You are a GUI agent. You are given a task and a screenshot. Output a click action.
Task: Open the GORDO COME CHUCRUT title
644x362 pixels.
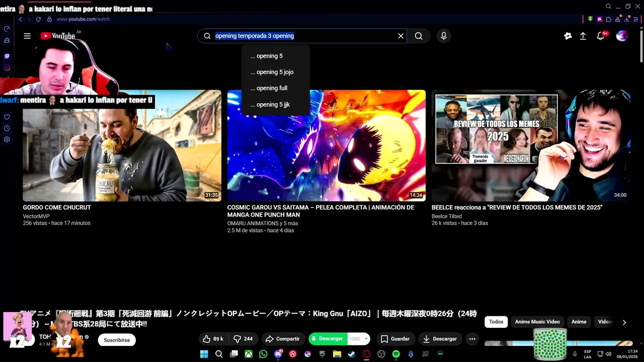coord(57,207)
